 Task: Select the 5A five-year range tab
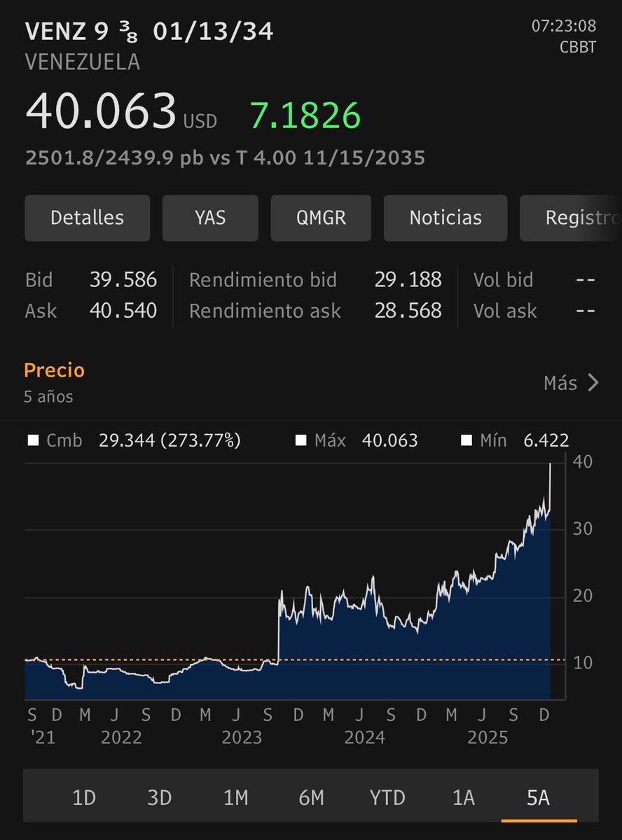pyautogui.click(x=539, y=798)
